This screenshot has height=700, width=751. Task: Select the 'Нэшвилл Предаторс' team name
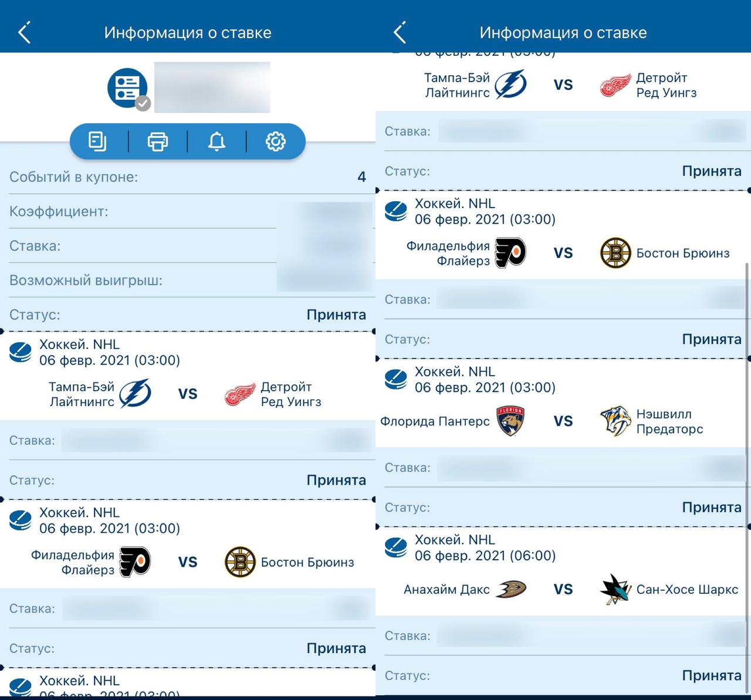(669, 421)
